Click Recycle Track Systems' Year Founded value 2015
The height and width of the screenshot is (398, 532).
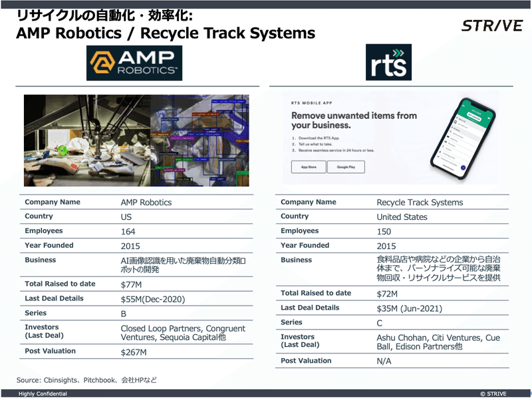click(386, 246)
